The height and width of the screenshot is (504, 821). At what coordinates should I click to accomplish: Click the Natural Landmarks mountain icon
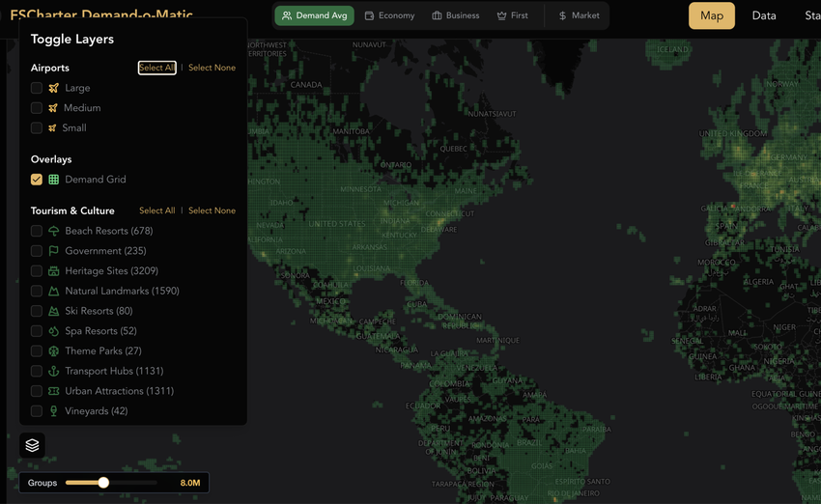tap(54, 292)
